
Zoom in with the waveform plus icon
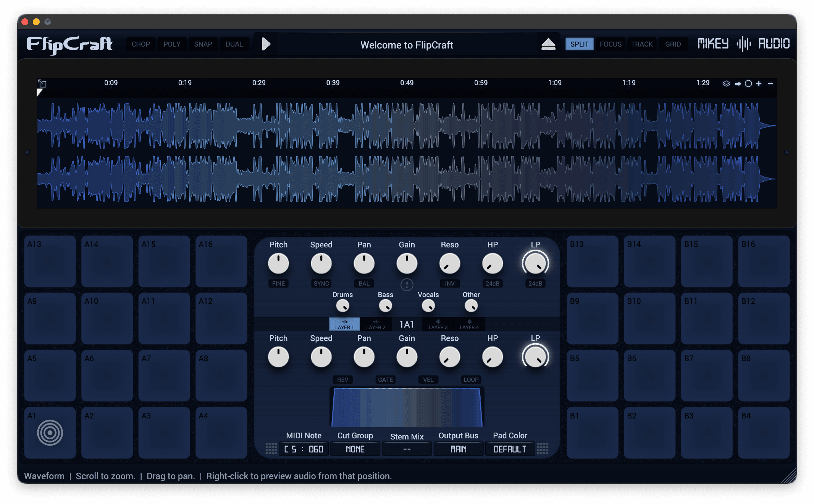click(759, 84)
